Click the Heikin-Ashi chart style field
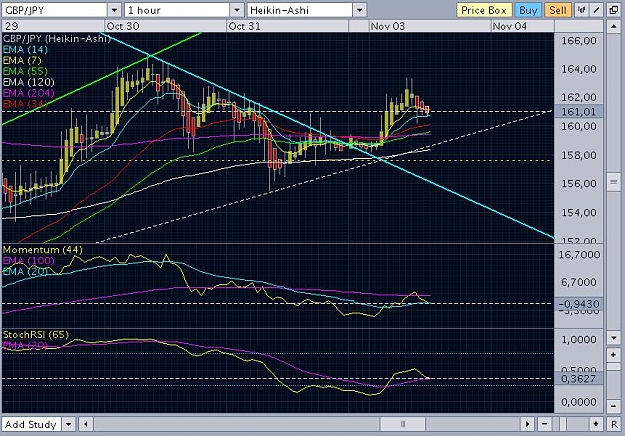 point(300,10)
